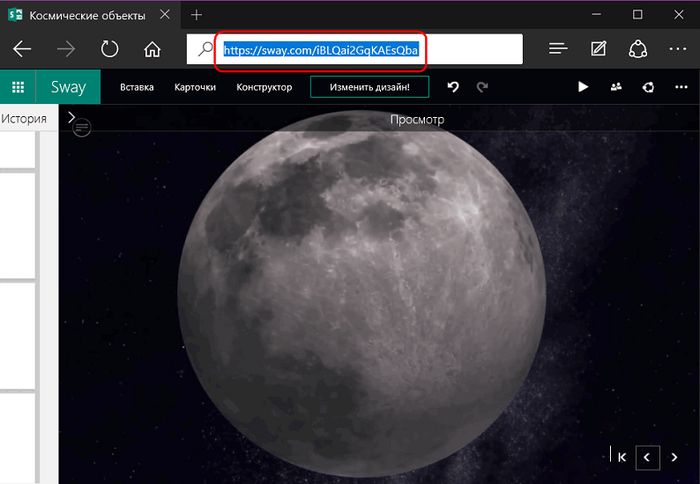700x484 pixels.
Task: Play the Sway presentation
Action: click(585, 88)
